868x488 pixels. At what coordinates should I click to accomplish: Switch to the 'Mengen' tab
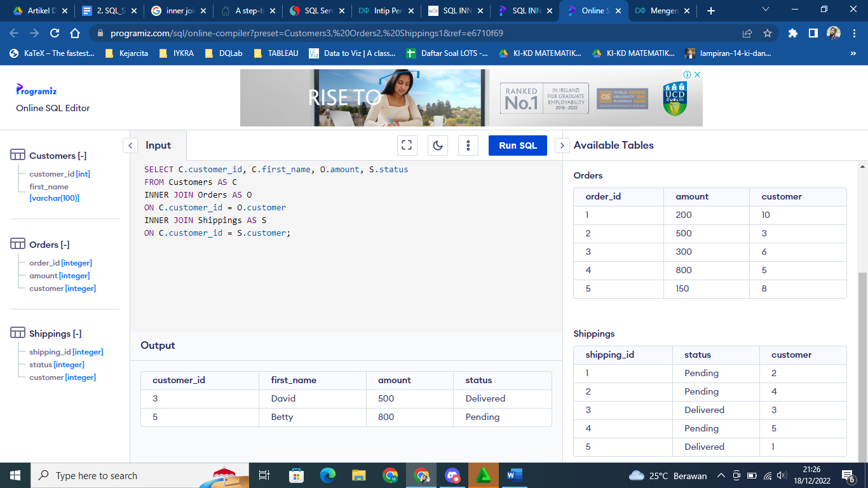[661, 11]
